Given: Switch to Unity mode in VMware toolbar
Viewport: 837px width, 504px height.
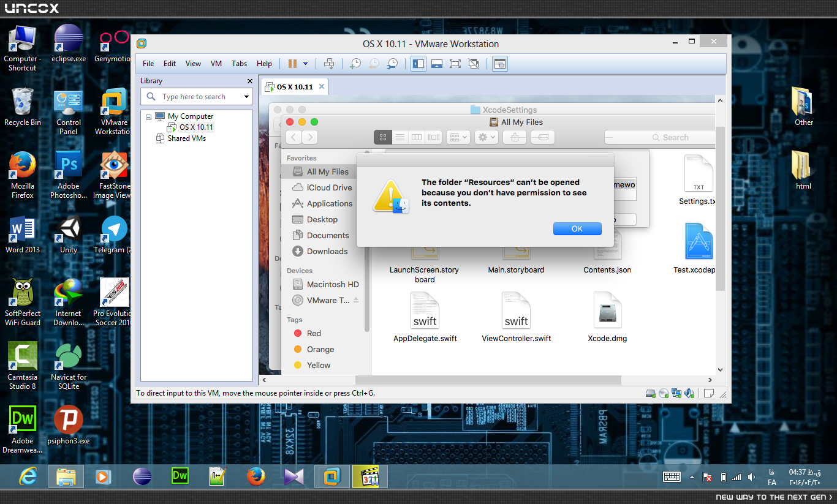Looking at the screenshot, I should click(x=474, y=64).
